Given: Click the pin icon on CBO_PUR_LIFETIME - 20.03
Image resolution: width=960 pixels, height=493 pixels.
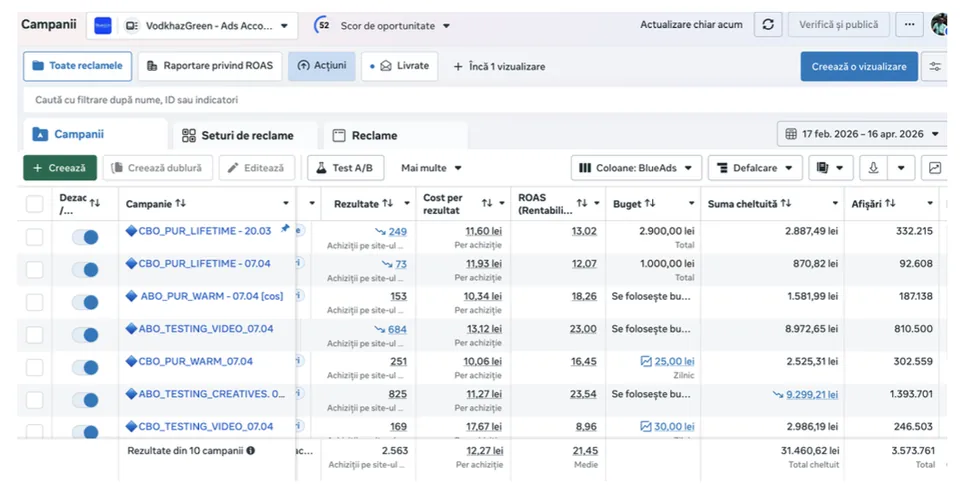Looking at the screenshot, I should coord(285,228).
